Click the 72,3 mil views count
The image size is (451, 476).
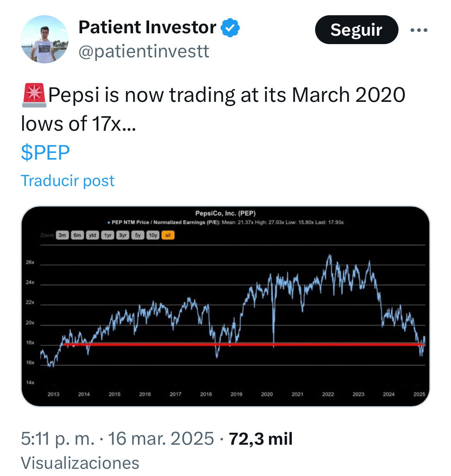(x=261, y=439)
